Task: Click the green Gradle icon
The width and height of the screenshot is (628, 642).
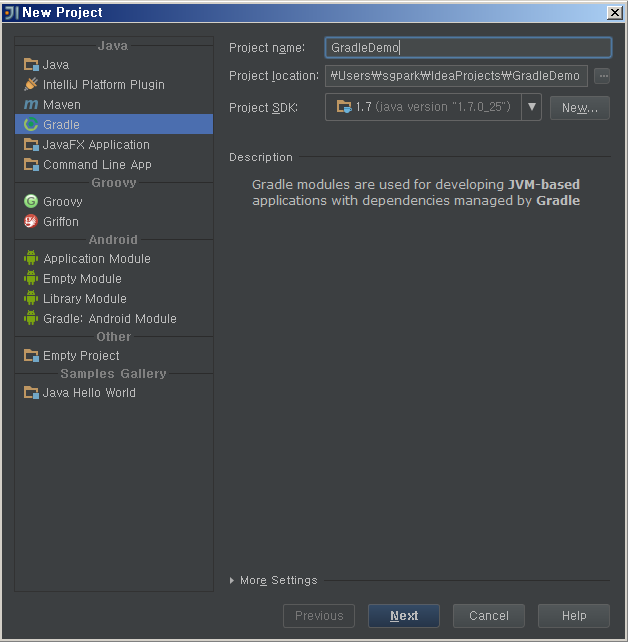Action: click(x=31, y=124)
